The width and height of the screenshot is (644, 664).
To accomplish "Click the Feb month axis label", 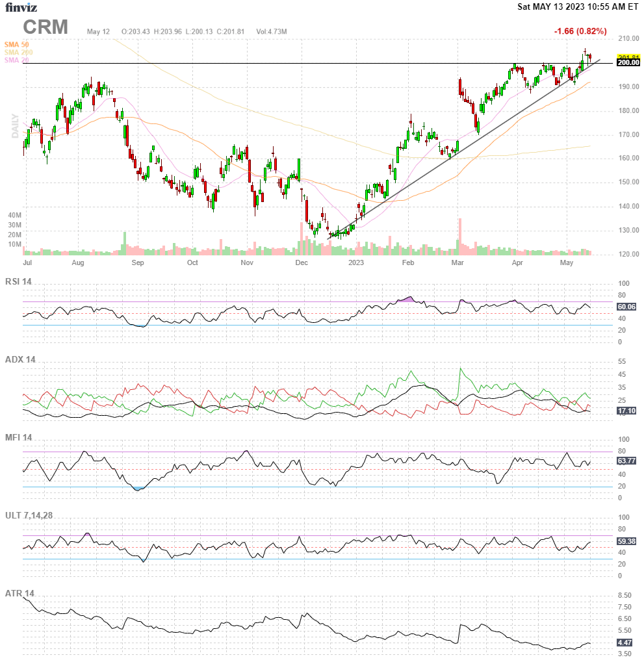I will pyautogui.click(x=408, y=262).
